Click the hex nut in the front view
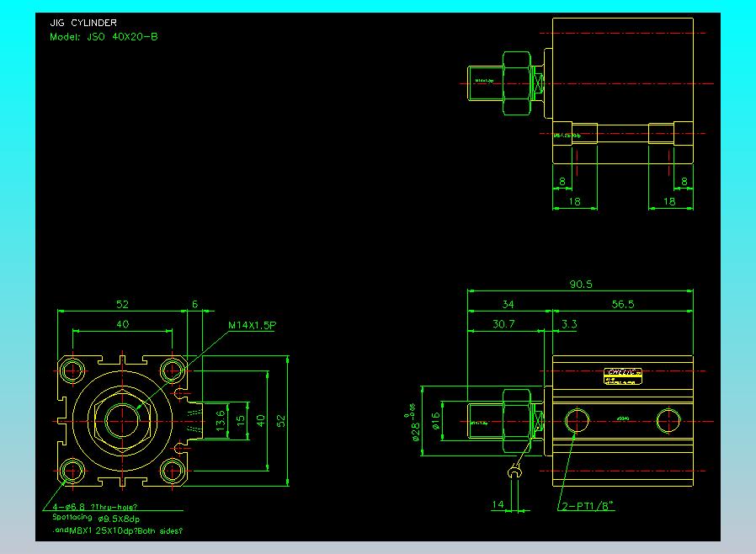Viewport: 756px width, 554px height. 122,420
